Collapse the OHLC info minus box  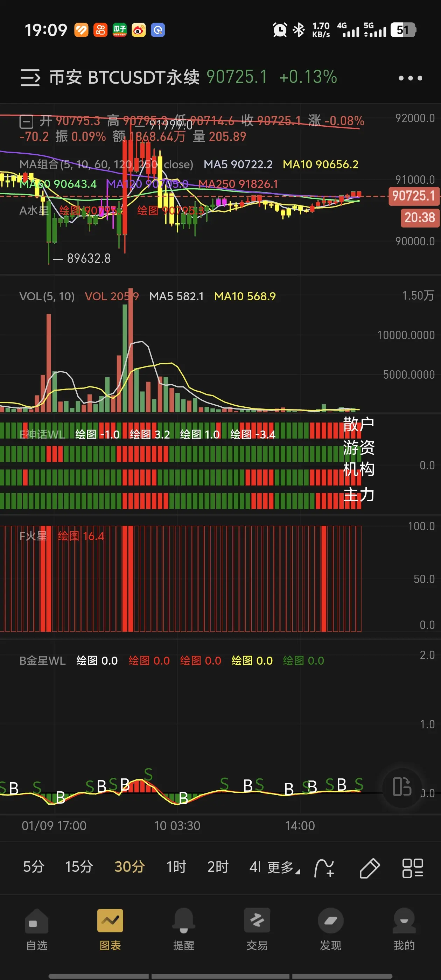(26, 122)
